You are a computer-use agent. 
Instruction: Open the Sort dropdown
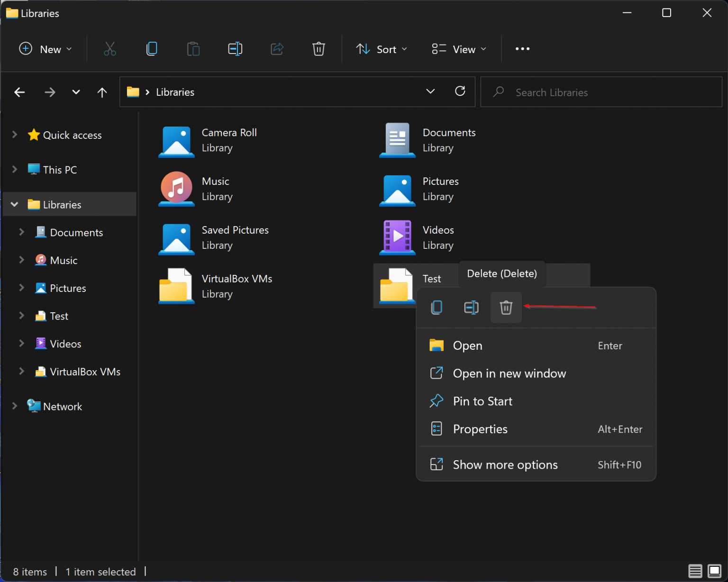coord(382,49)
